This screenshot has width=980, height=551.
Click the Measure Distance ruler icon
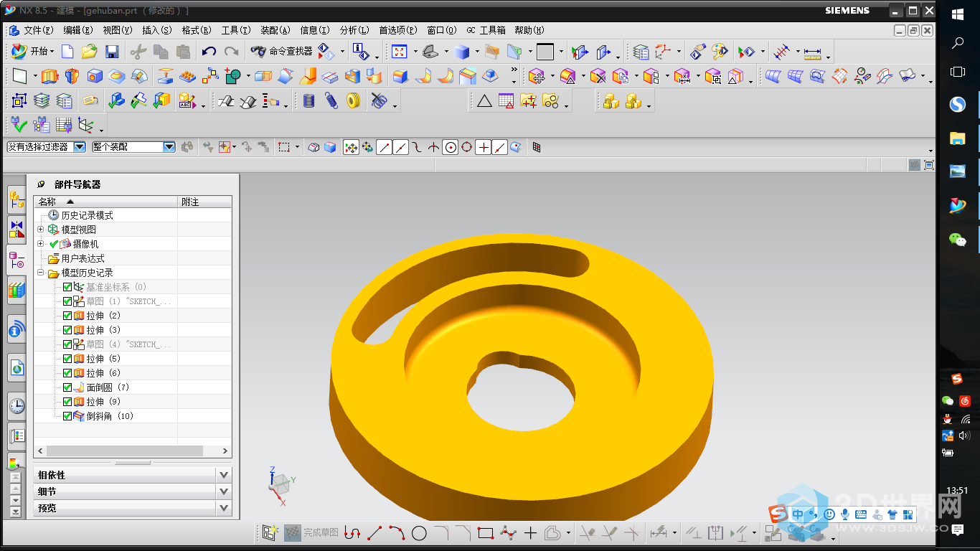(x=812, y=52)
